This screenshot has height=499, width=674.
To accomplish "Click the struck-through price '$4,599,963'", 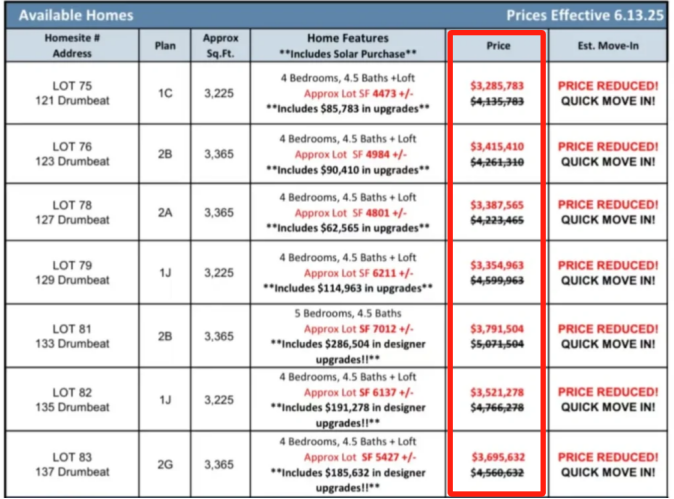I will tap(497, 281).
